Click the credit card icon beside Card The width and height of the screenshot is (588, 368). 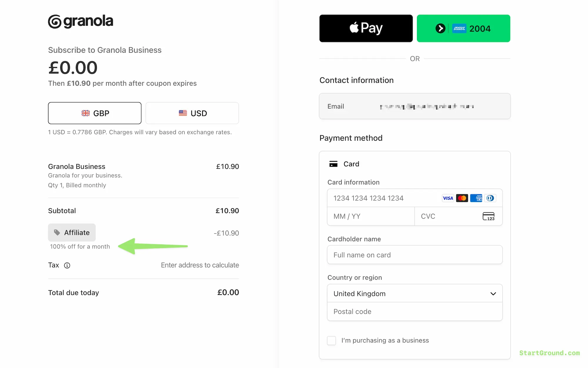pyautogui.click(x=333, y=164)
